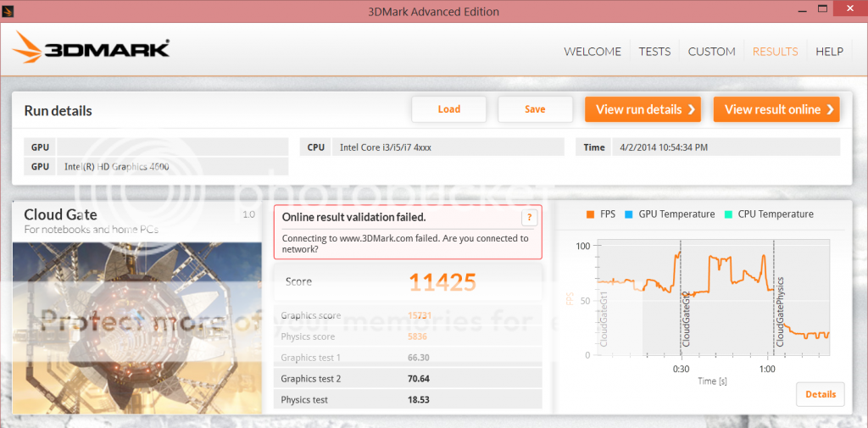Click the Details button below the chart
The image size is (868, 428).
820,394
